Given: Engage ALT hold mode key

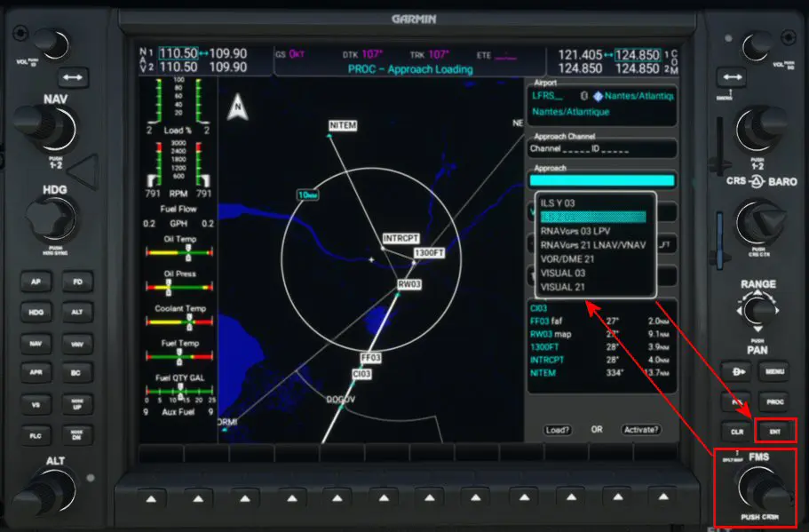Looking at the screenshot, I should (77, 312).
